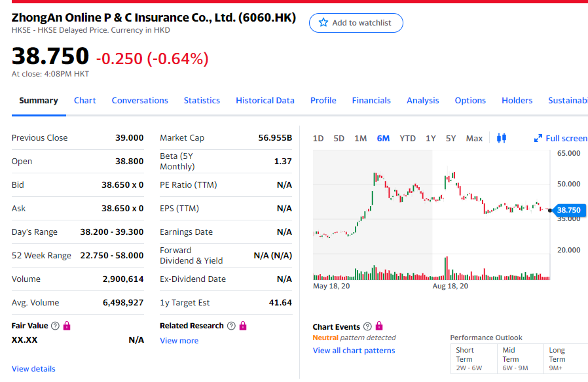Open the chart in Full screen
The height and width of the screenshot is (382, 588).
coord(560,138)
